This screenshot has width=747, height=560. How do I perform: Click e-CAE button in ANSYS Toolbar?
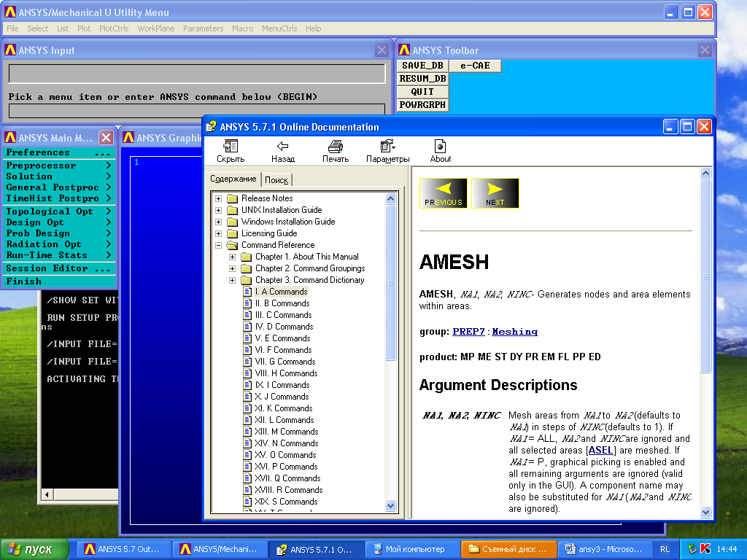coord(475,66)
